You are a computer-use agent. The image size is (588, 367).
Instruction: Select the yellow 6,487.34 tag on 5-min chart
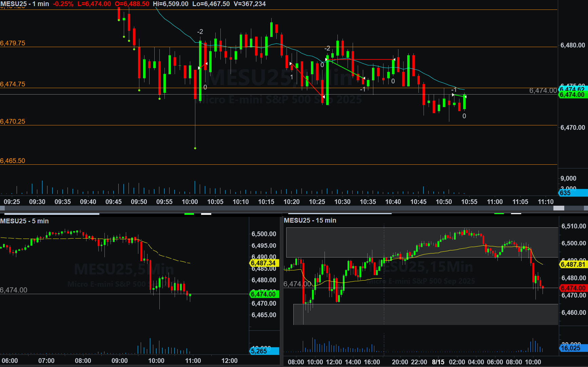[x=264, y=263]
